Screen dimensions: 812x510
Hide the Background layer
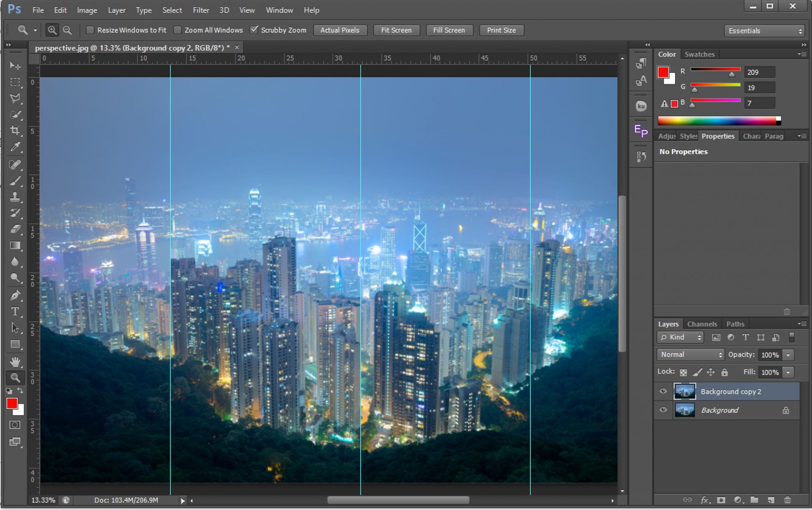click(663, 410)
